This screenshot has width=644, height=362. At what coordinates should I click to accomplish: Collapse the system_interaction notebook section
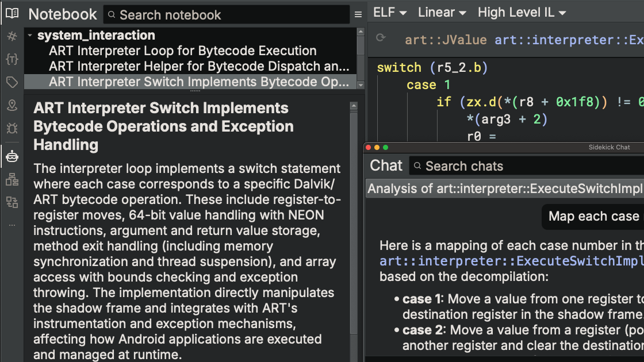pos(29,34)
